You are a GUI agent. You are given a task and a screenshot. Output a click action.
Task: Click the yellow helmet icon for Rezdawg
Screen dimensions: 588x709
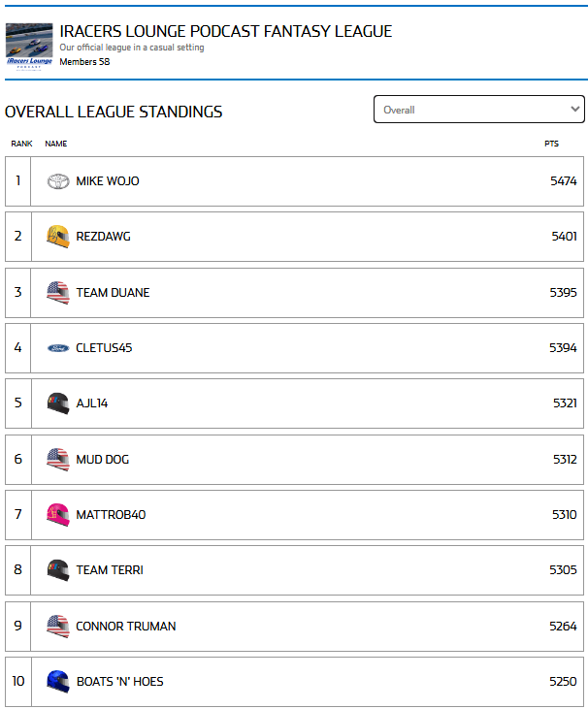(58, 237)
